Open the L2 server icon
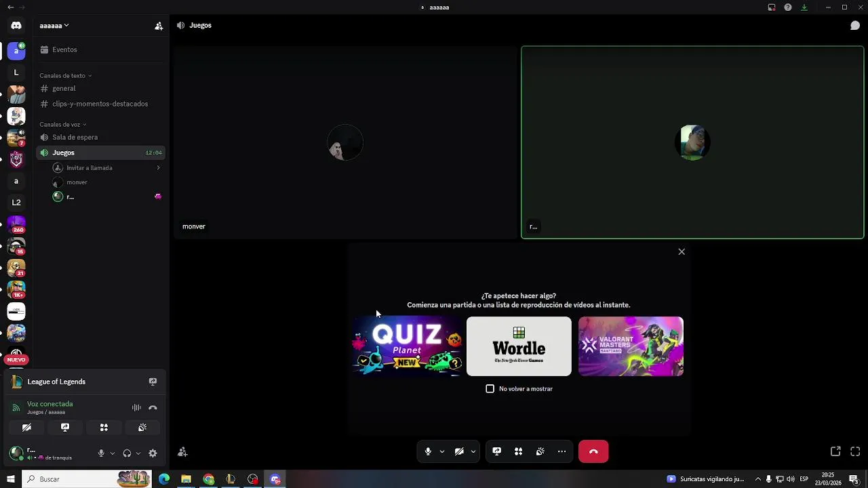This screenshot has width=868, height=488. (x=16, y=203)
